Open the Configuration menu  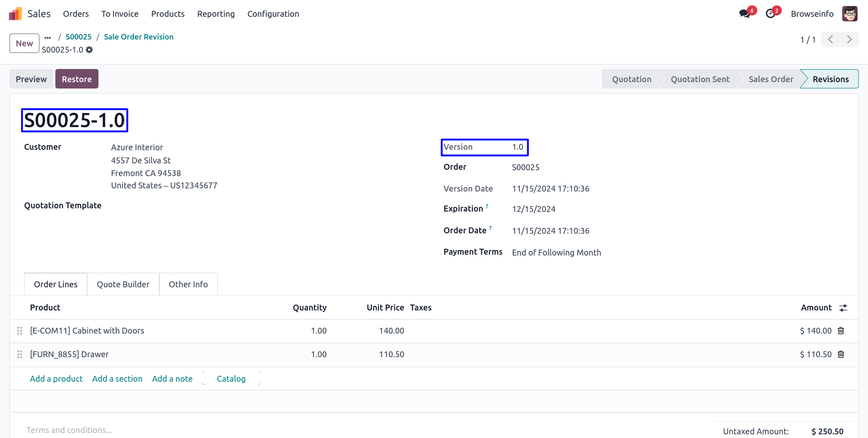(x=273, y=14)
